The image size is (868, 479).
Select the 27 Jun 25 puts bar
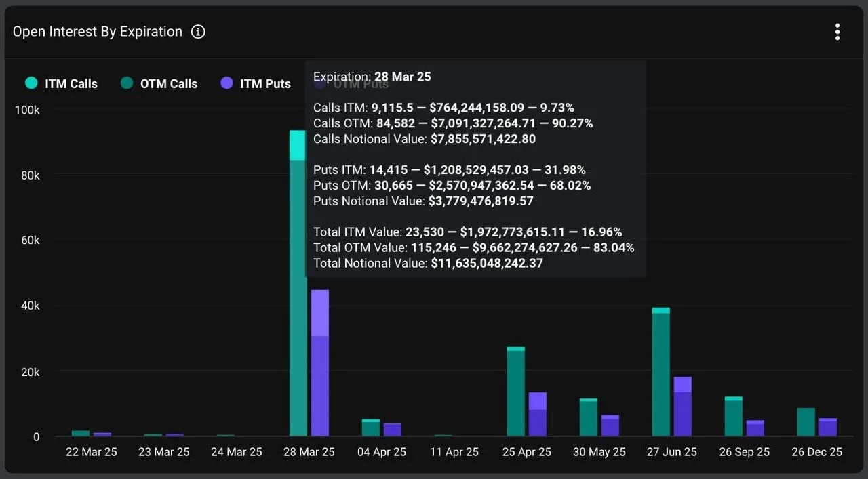pyautogui.click(x=683, y=406)
